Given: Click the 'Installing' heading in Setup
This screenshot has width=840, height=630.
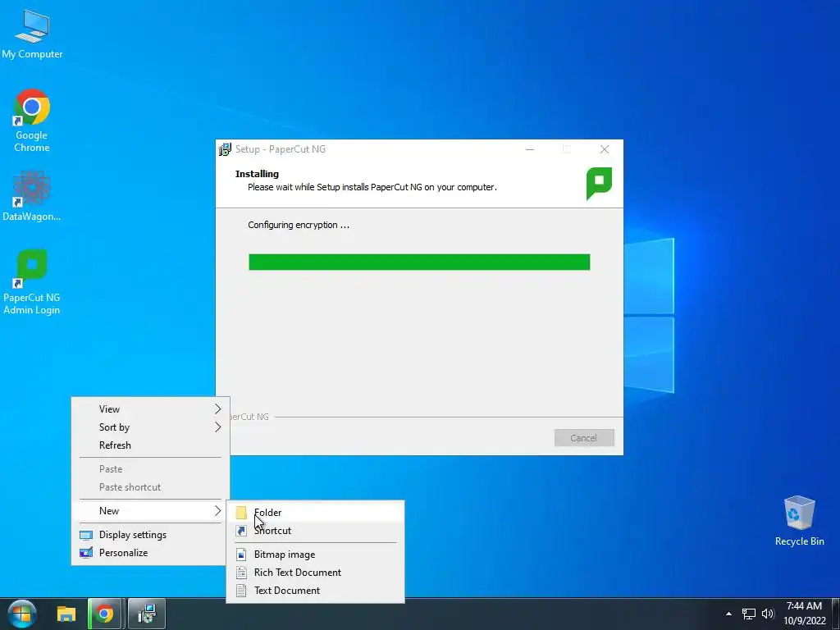Looking at the screenshot, I should [x=257, y=174].
